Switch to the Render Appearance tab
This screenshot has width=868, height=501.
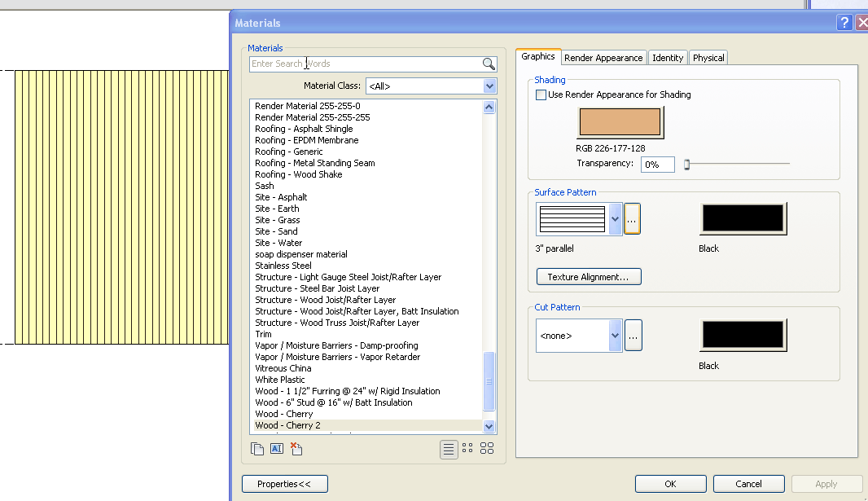(x=603, y=58)
